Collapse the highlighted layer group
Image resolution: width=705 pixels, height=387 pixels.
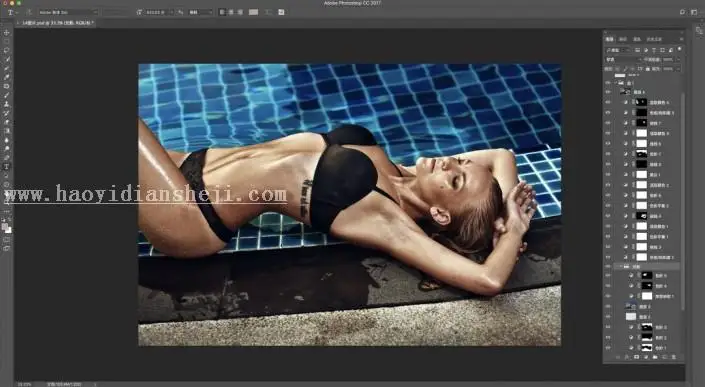(x=621, y=267)
